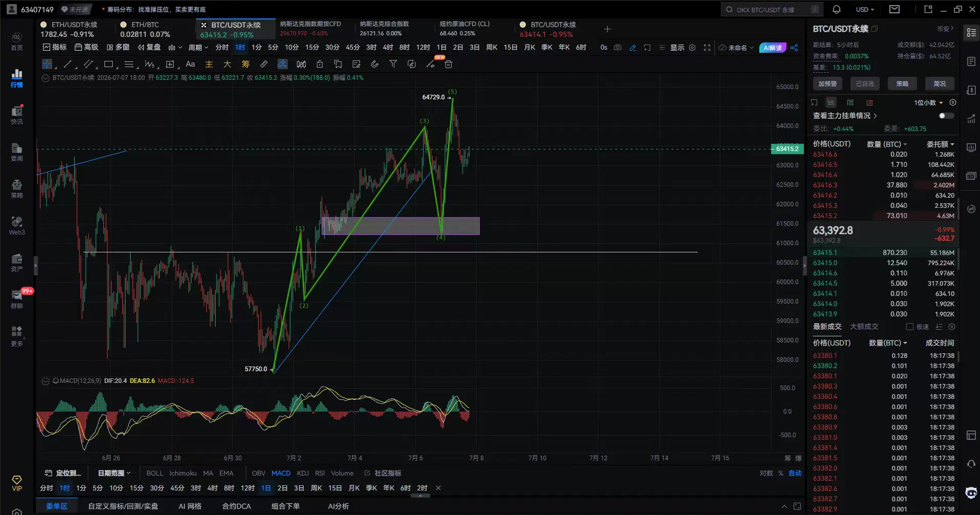Open the USD currency dropdown

865,9
